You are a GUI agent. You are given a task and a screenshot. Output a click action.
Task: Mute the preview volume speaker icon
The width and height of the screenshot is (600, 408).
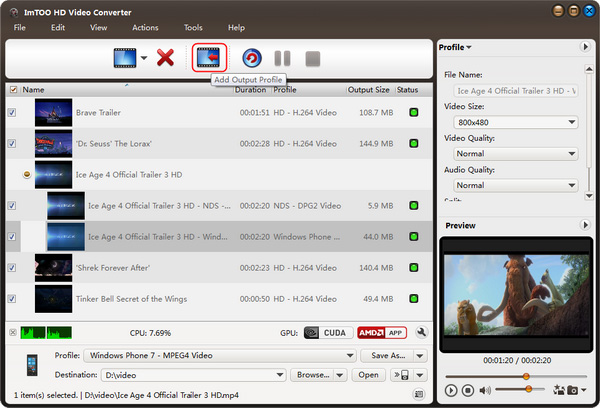tap(485, 390)
